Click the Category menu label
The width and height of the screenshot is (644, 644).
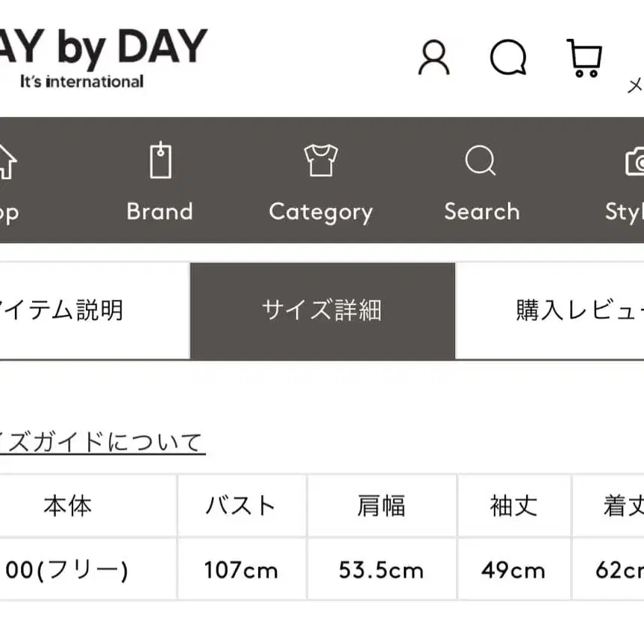(x=321, y=212)
